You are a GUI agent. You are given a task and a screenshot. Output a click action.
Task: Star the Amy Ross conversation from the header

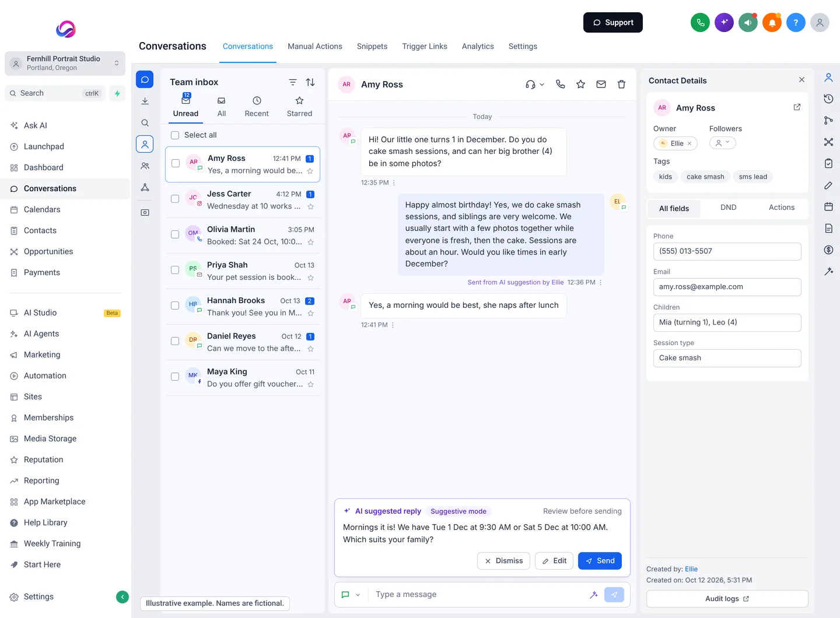click(580, 84)
